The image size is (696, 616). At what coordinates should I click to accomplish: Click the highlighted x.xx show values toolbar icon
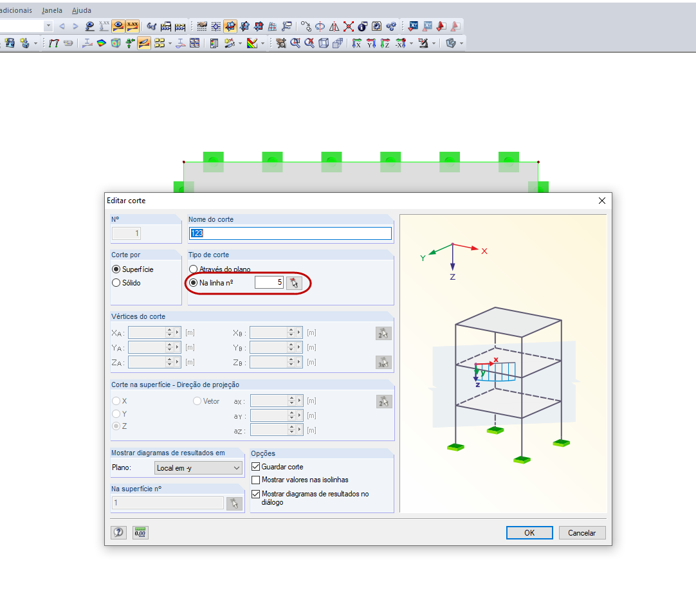tap(133, 26)
